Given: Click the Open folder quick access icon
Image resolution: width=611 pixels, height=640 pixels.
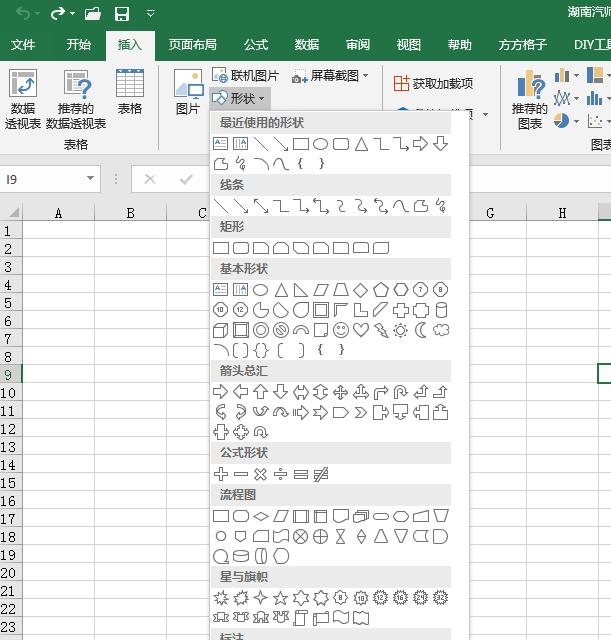Looking at the screenshot, I should (x=93, y=14).
